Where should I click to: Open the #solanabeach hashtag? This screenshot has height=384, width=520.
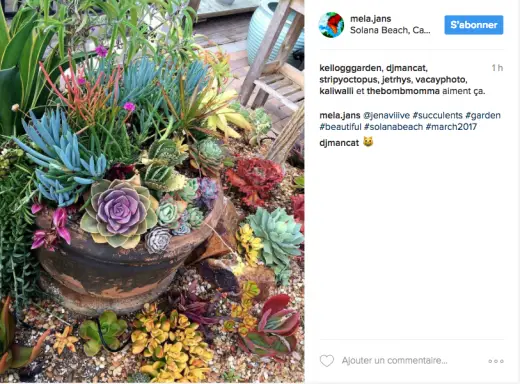pos(393,127)
